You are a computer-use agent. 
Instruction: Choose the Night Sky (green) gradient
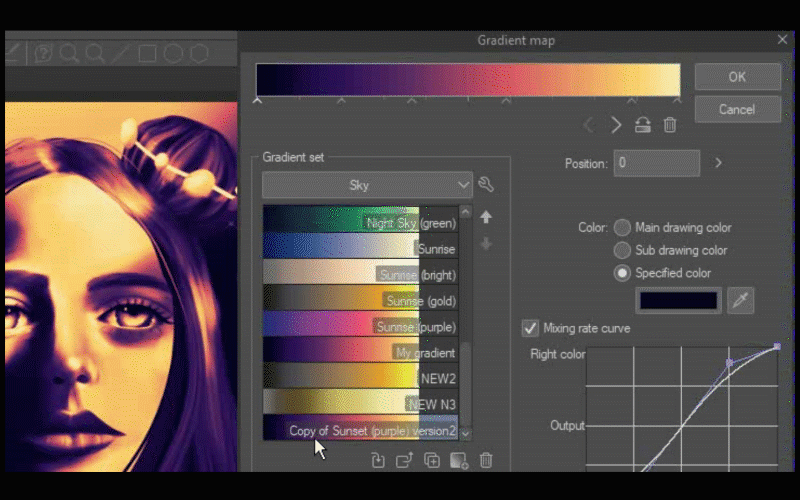coord(360,222)
